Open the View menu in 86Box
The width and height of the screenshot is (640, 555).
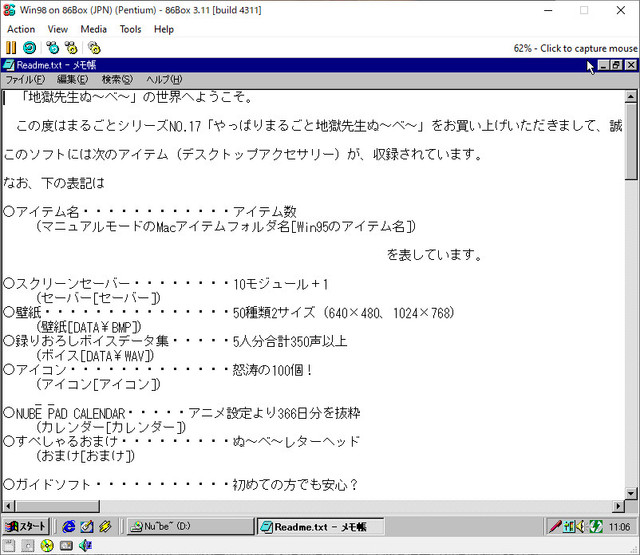(x=58, y=29)
